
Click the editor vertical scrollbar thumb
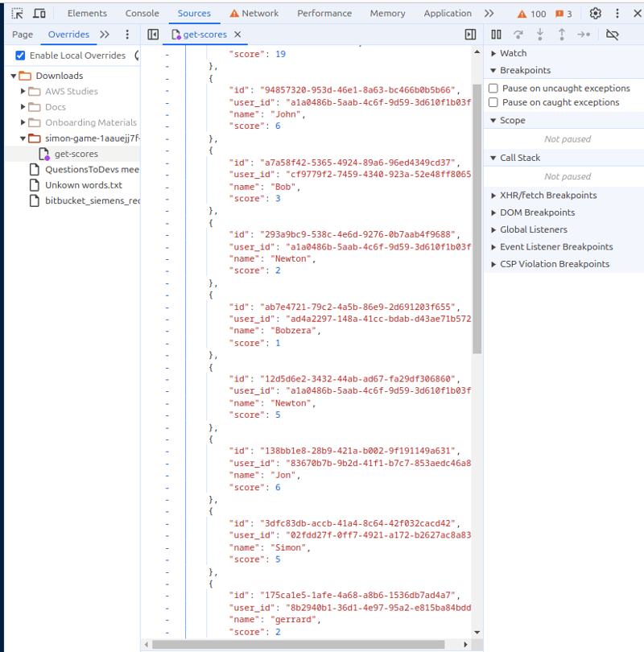point(477,219)
